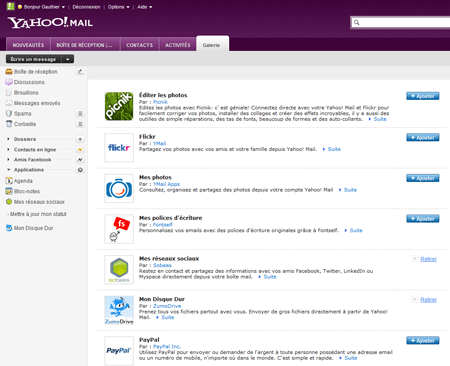Viewport: 450px width, 366px height.
Task: Click the Sobees app logo
Action: pyautogui.click(x=119, y=270)
